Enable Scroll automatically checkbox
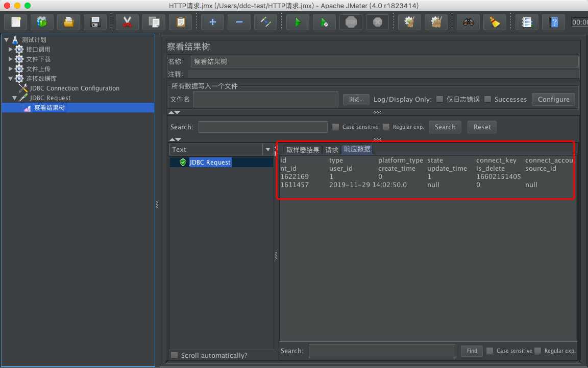The image size is (588, 368). 174,355
